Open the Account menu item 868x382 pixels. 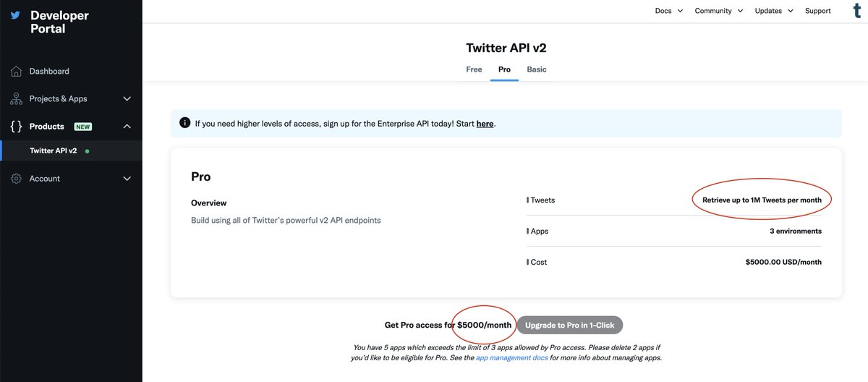(x=44, y=179)
